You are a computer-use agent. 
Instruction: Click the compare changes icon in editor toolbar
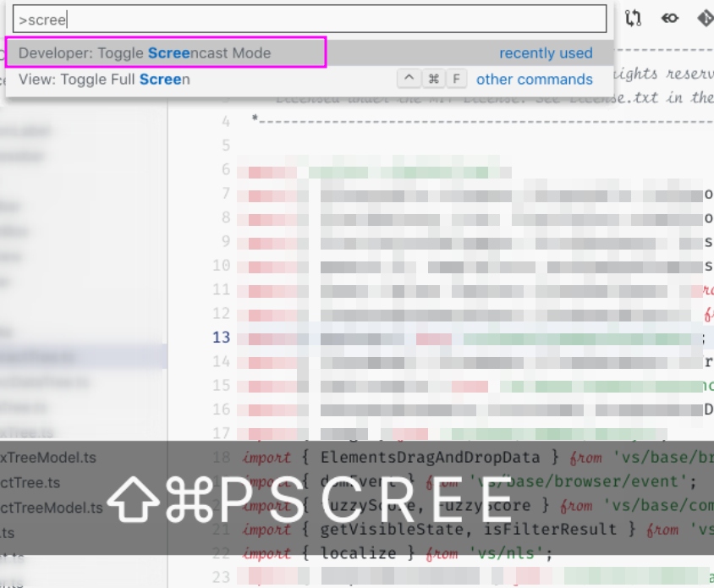[x=633, y=19]
